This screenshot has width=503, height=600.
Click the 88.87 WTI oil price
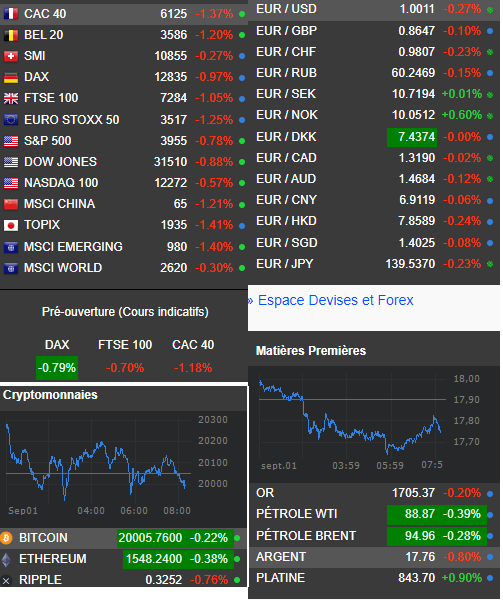click(420, 514)
